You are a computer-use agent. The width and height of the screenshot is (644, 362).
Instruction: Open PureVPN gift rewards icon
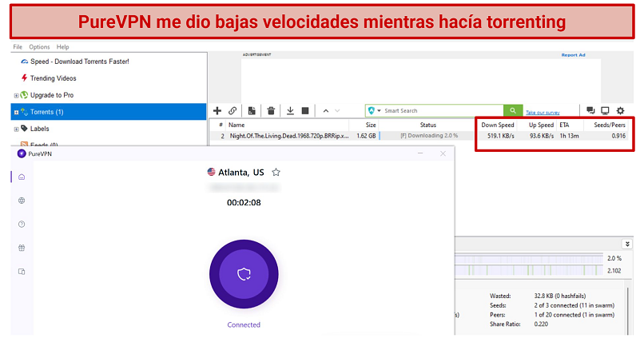pyautogui.click(x=22, y=248)
